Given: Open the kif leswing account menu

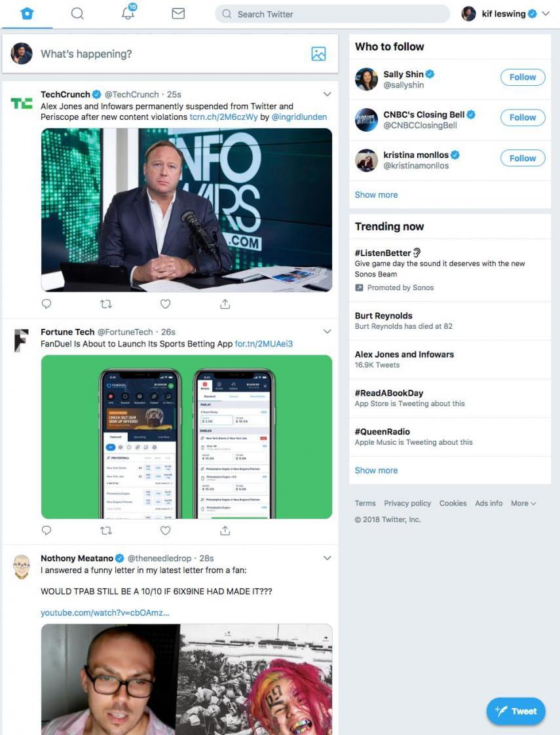Looking at the screenshot, I should click(504, 13).
